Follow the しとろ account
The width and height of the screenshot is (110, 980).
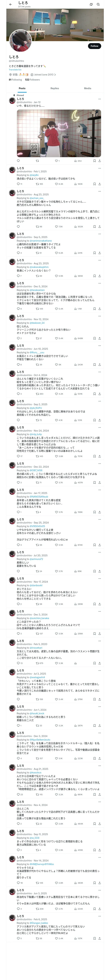tap(94, 46)
